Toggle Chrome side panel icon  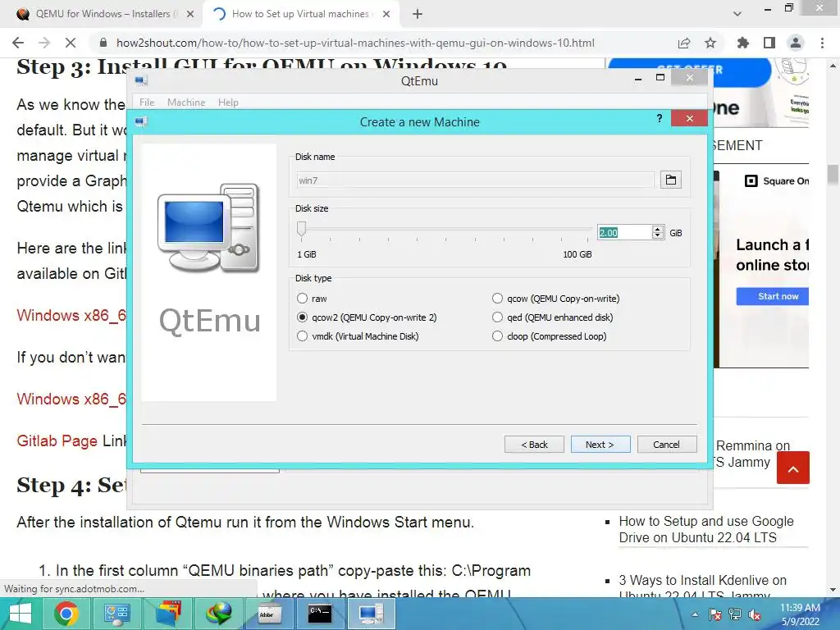point(769,43)
